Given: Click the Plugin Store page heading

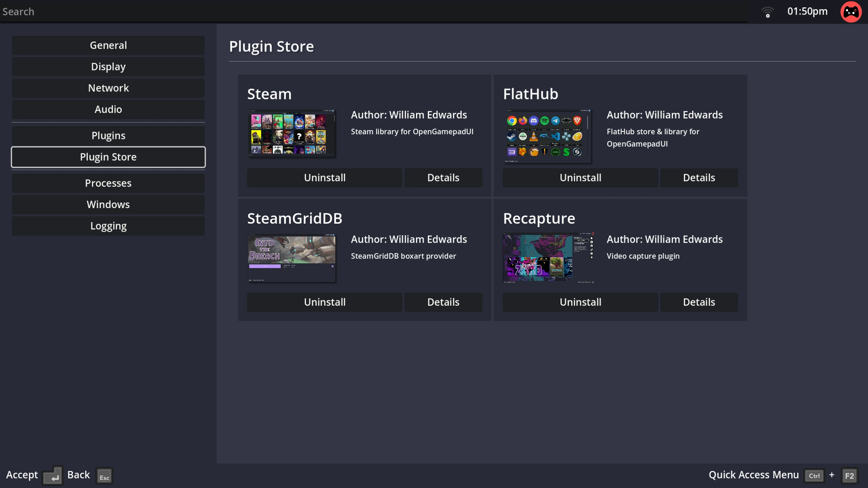Looking at the screenshot, I should point(271,46).
